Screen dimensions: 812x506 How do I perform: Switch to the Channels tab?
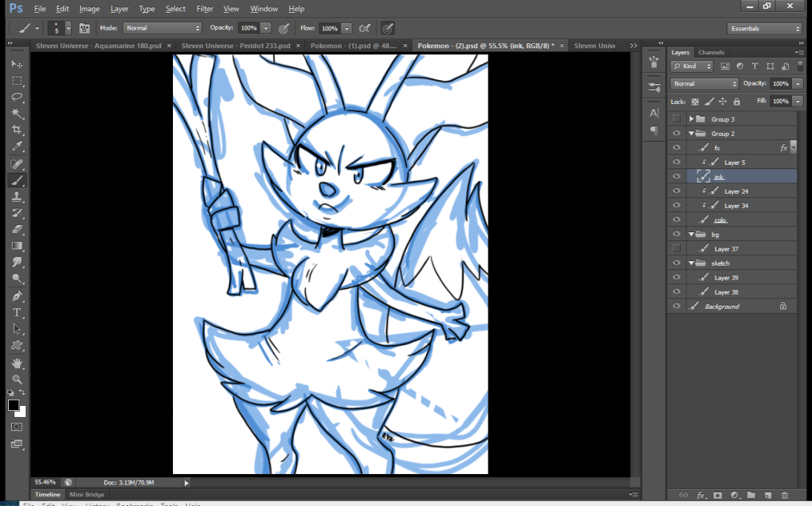[711, 53]
